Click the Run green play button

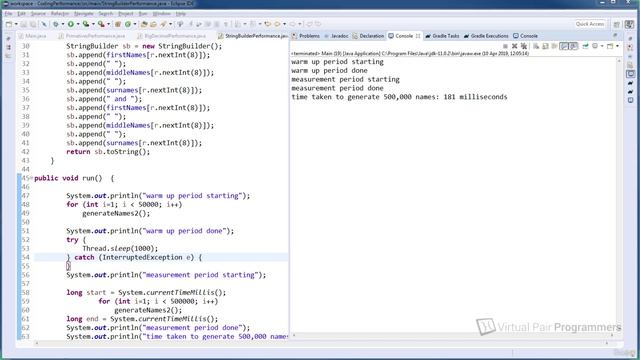coord(71,24)
